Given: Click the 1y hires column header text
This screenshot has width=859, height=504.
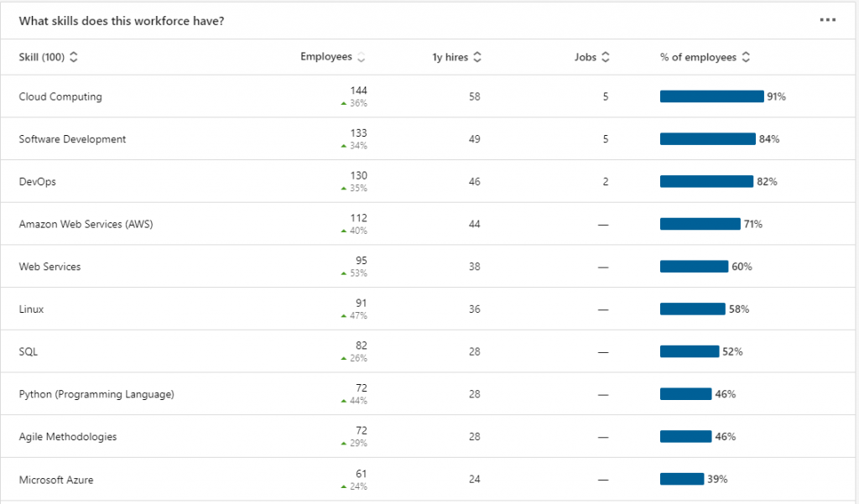Looking at the screenshot, I should click(450, 57).
